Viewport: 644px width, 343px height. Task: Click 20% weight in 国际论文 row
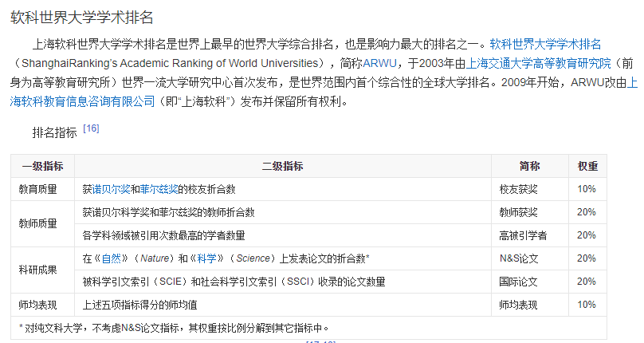click(587, 282)
